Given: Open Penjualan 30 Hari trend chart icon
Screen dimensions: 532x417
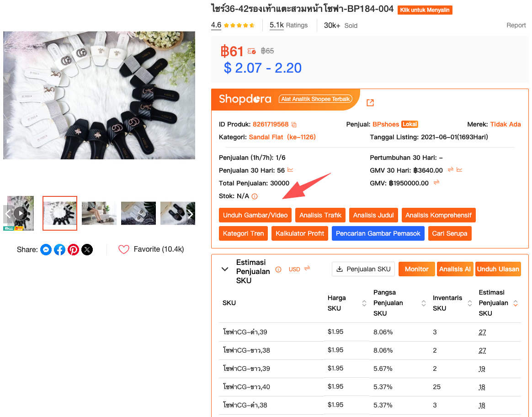Looking at the screenshot, I should 290,170.
